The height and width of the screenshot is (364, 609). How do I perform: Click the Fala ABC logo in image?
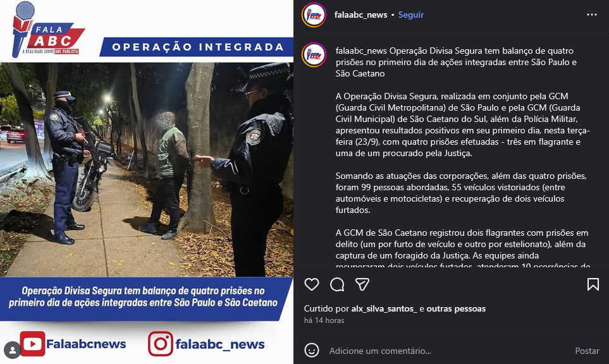(x=47, y=30)
